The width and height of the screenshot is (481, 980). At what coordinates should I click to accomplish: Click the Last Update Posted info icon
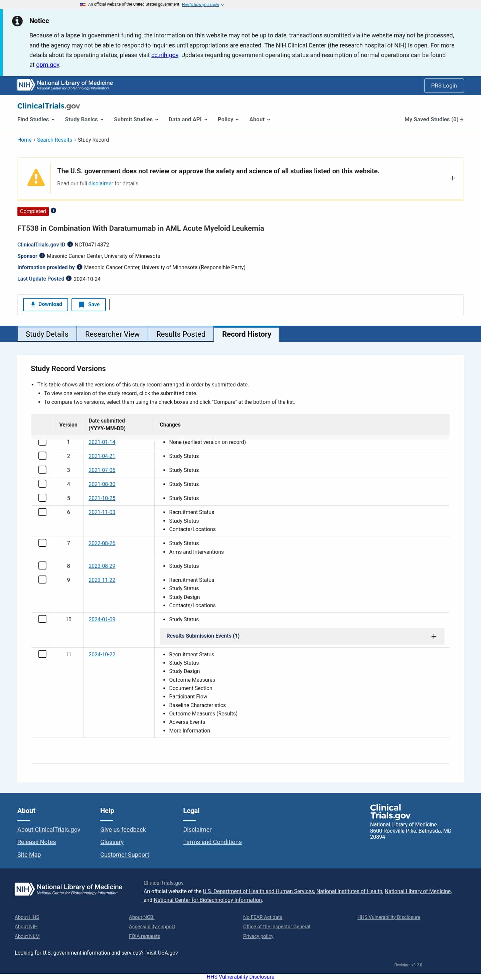click(x=69, y=279)
